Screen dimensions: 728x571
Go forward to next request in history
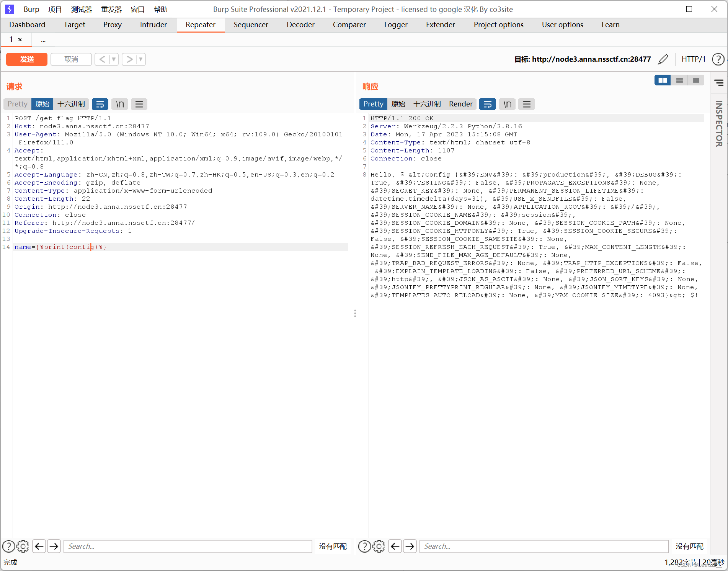pos(130,59)
